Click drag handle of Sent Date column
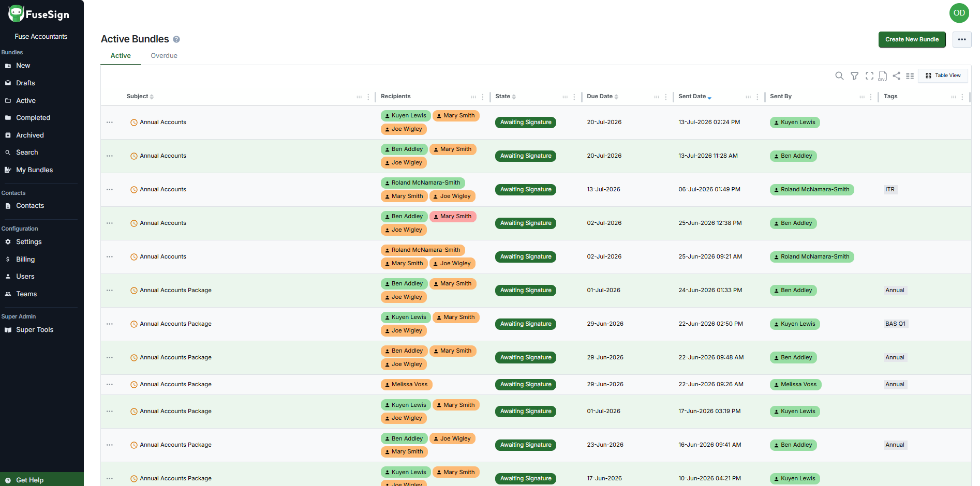Viewport: 980px width, 486px height. [x=748, y=97]
